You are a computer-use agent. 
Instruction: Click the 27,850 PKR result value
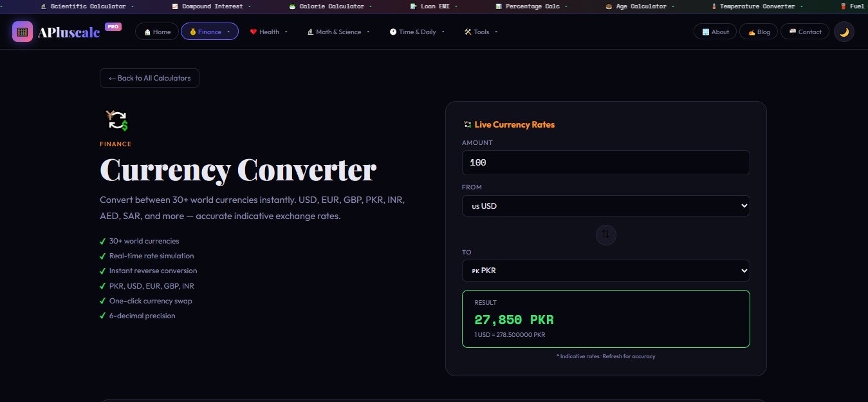pyautogui.click(x=514, y=320)
